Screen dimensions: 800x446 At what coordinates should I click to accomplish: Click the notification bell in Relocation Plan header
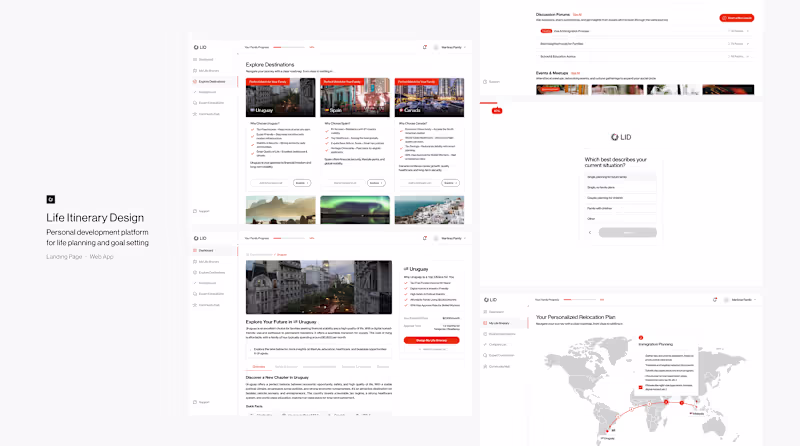click(x=715, y=300)
